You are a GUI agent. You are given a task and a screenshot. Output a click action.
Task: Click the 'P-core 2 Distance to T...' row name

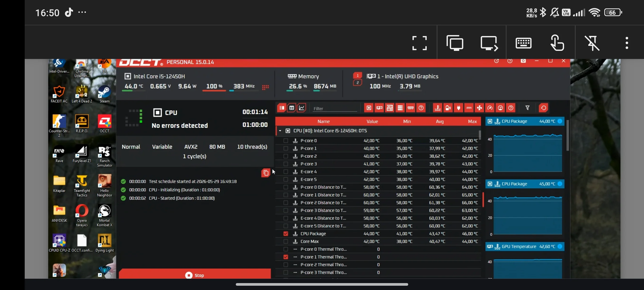[x=323, y=203]
